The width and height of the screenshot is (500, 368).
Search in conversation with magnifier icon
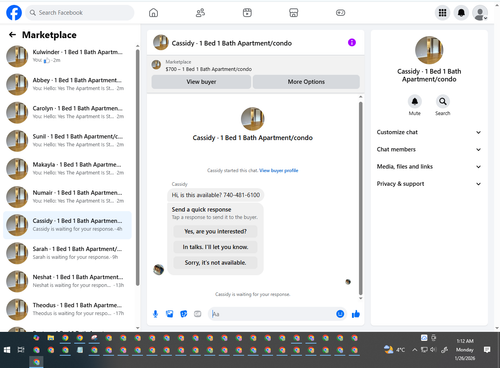pos(443,101)
